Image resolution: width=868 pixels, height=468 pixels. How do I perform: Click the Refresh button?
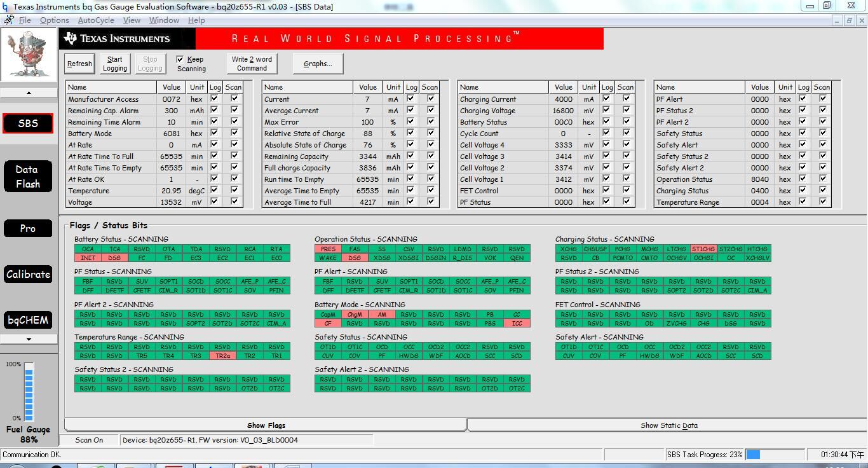(79, 64)
